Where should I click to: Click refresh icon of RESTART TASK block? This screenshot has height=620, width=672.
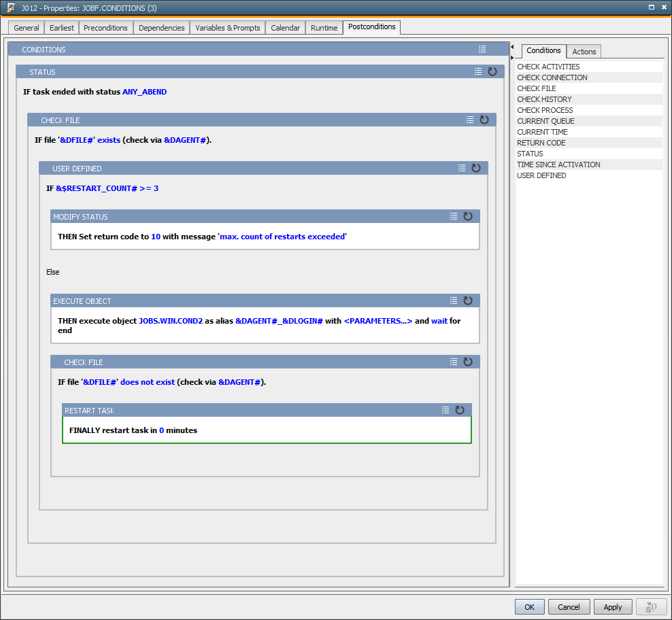coord(460,410)
